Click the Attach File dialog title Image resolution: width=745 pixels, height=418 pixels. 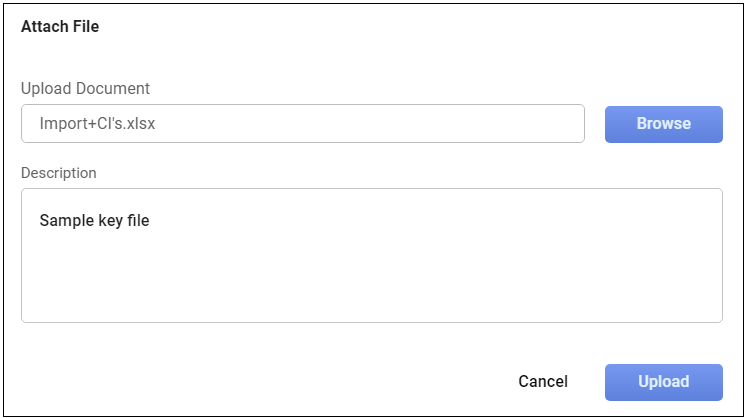point(60,27)
